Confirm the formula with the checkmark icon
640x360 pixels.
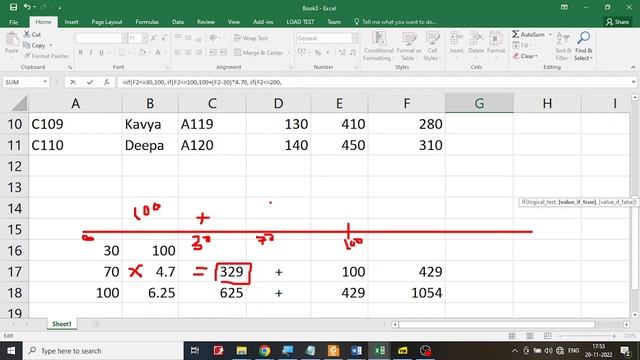[x=89, y=82]
